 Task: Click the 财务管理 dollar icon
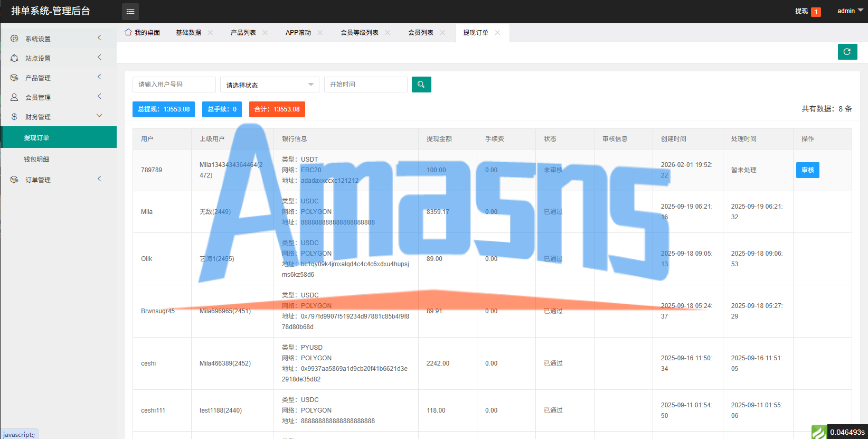[x=14, y=117]
